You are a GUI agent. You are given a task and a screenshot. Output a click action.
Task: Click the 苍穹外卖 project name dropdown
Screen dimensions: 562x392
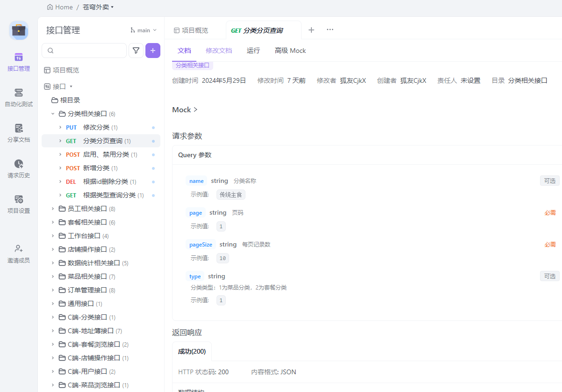tap(95, 7)
